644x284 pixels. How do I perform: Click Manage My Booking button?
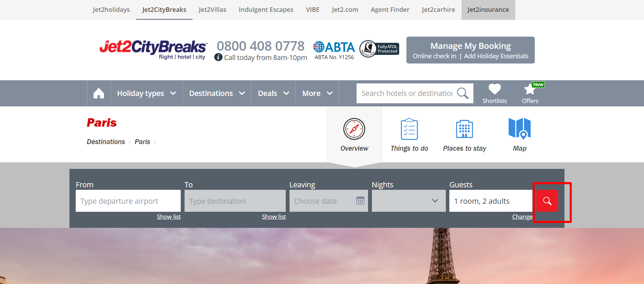[x=470, y=46]
